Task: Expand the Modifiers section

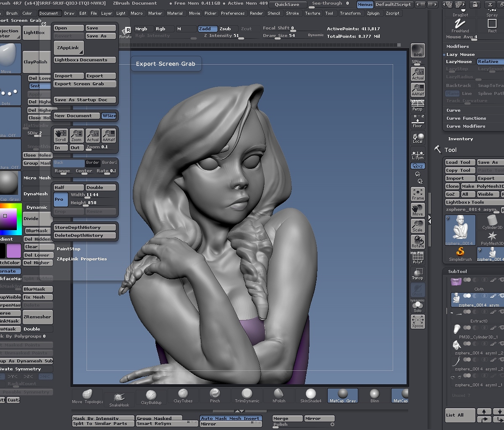Action: pyautogui.click(x=457, y=47)
